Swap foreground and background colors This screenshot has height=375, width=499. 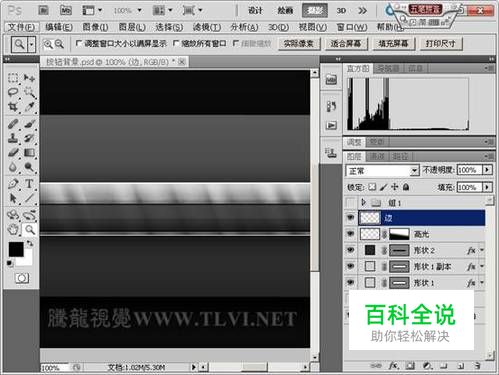[x=30, y=244]
